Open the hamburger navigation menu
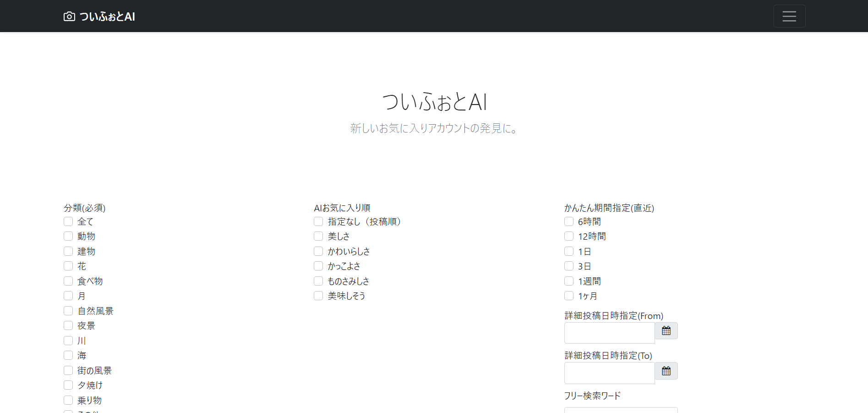This screenshot has width=868, height=413. point(789,16)
